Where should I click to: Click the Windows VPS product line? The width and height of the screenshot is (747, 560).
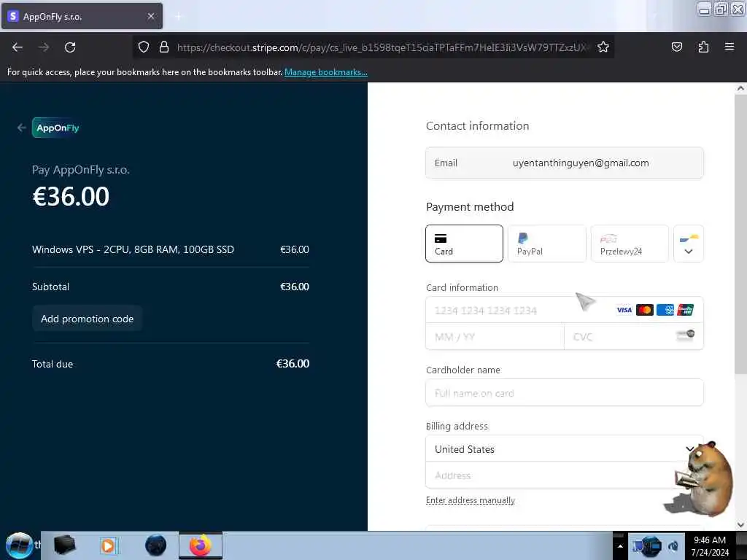pos(171,249)
